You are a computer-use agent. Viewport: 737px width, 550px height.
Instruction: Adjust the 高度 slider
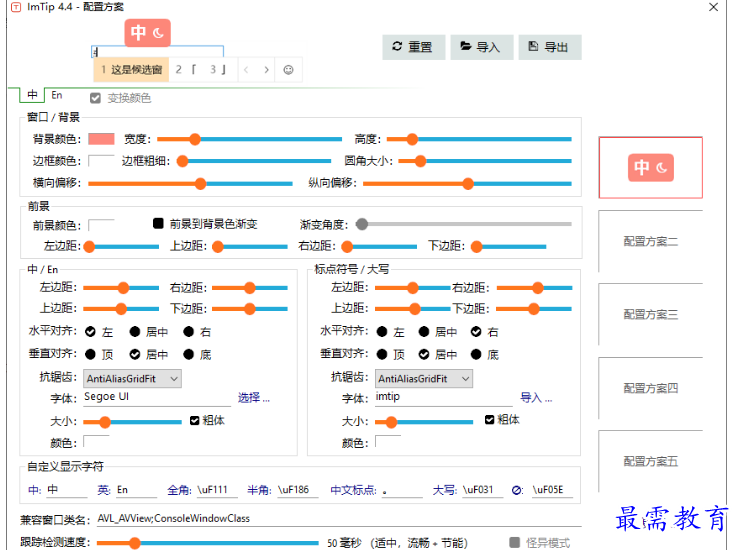[x=479, y=139]
